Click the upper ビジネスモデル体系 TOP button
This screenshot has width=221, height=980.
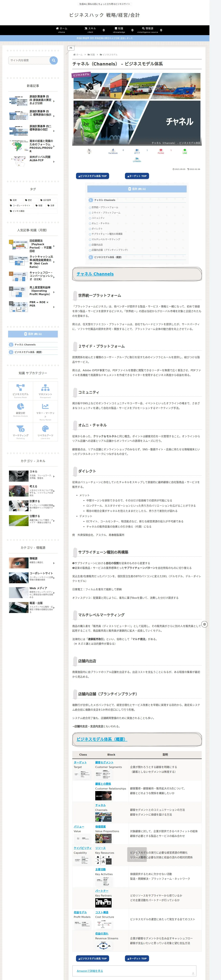(x=93, y=176)
